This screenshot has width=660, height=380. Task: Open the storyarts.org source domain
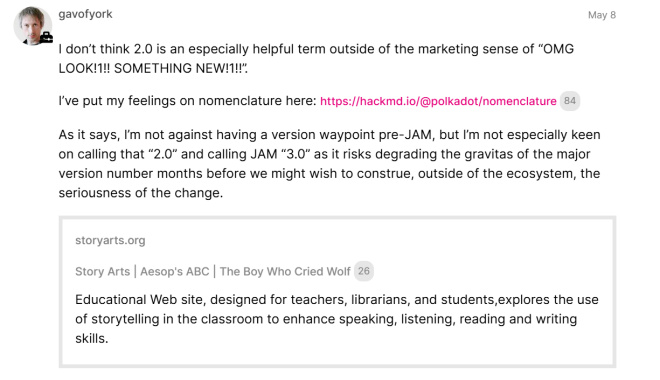click(110, 240)
